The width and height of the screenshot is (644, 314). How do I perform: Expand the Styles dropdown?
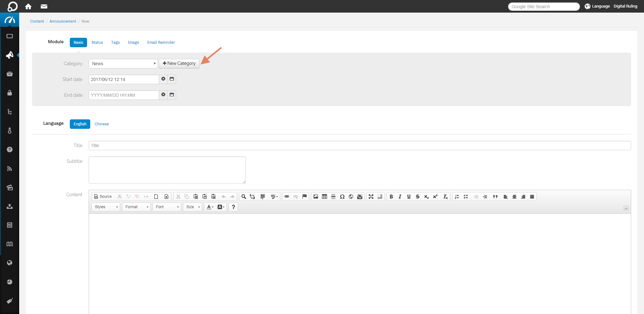point(106,207)
